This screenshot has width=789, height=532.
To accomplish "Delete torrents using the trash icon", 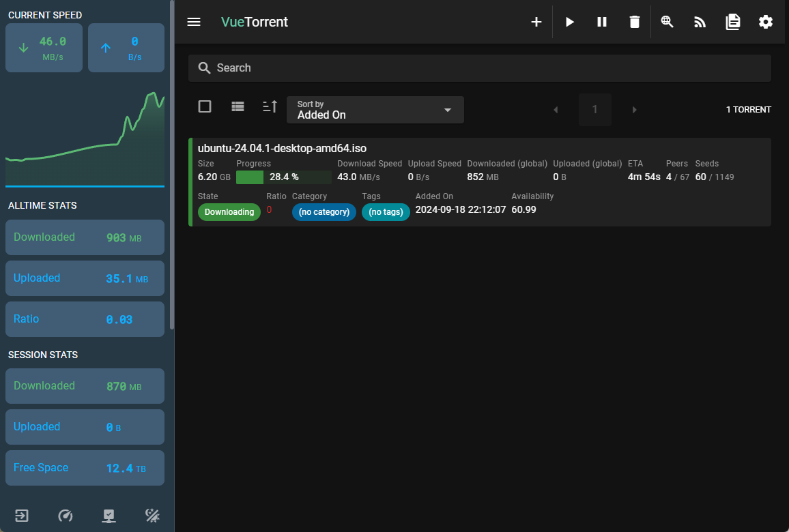I will click(635, 22).
